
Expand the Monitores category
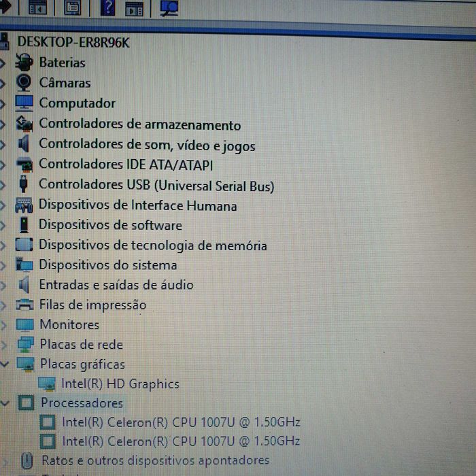click(3, 325)
